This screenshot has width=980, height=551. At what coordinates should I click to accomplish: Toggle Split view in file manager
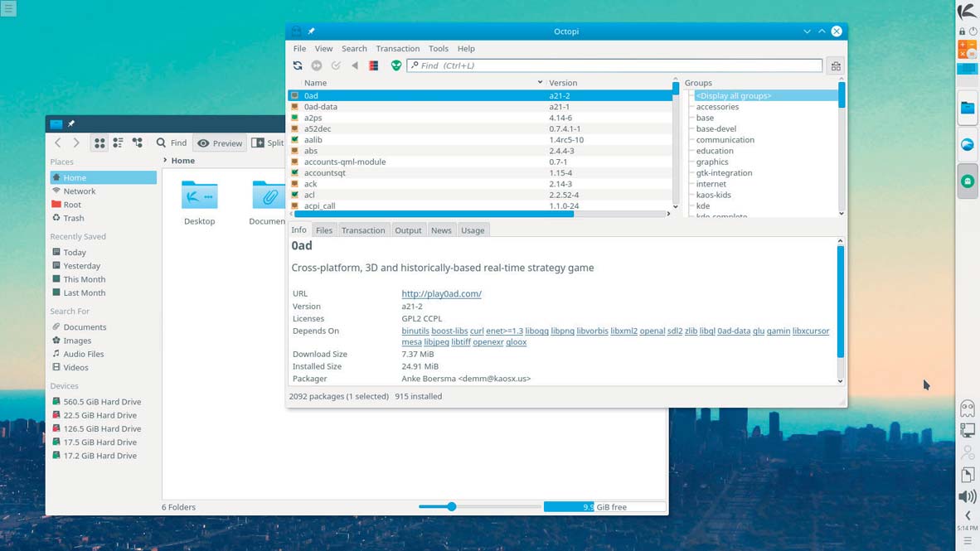pos(268,143)
